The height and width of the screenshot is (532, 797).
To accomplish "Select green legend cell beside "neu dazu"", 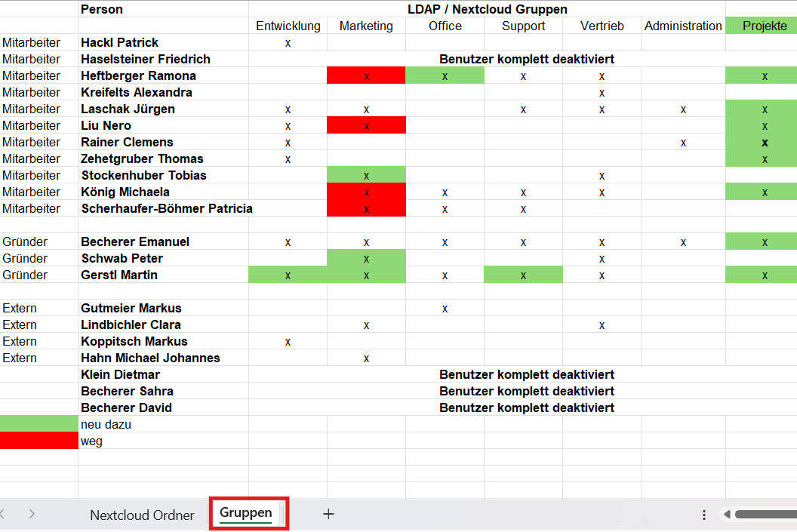I will point(38,424).
